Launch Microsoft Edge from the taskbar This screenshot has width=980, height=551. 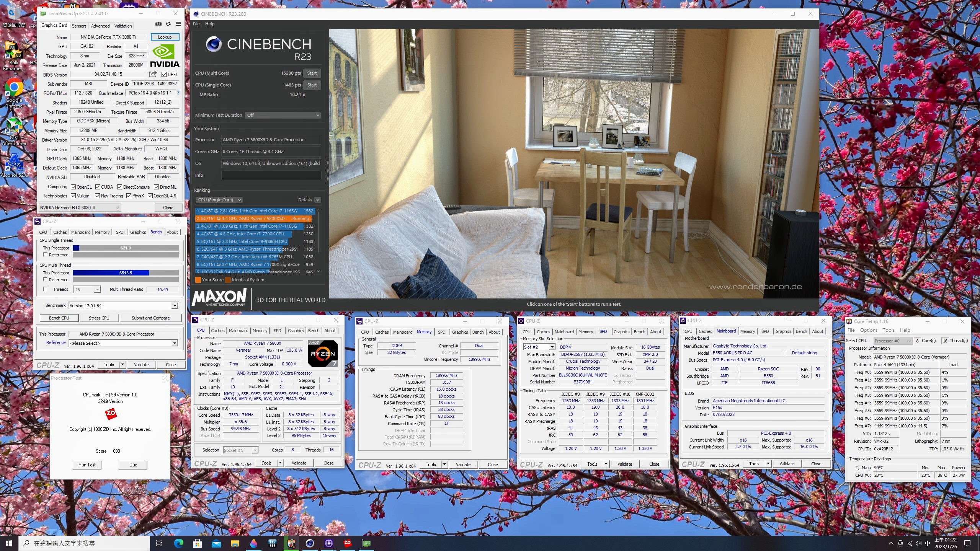[178, 543]
